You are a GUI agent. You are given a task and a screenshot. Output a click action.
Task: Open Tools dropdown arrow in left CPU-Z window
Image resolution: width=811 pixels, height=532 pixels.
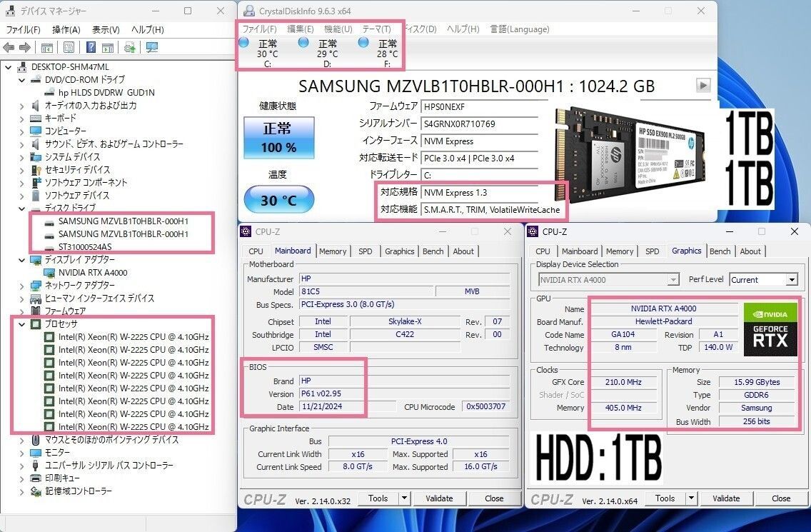click(x=405, y=498)
